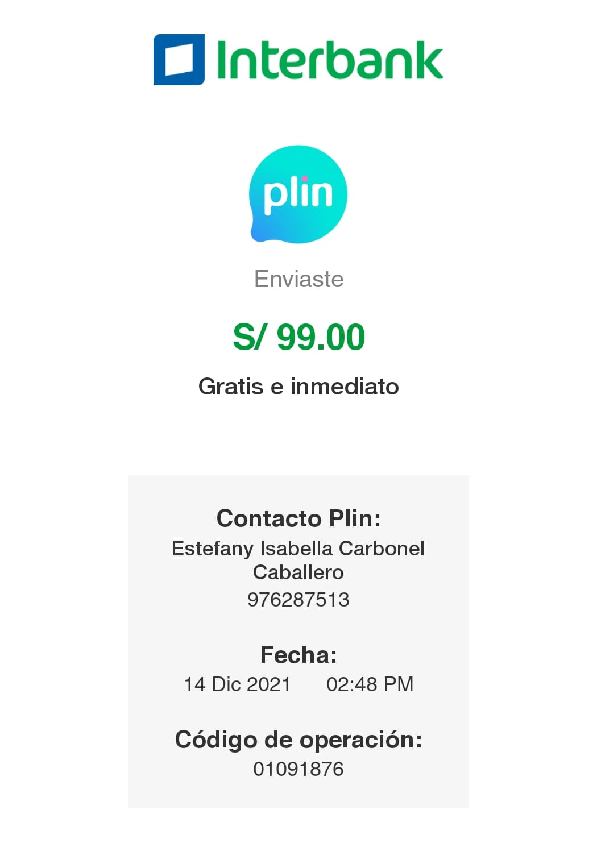Click the time 02:48 PM
The width and height of the screenshot is (597, 868).
370,684
